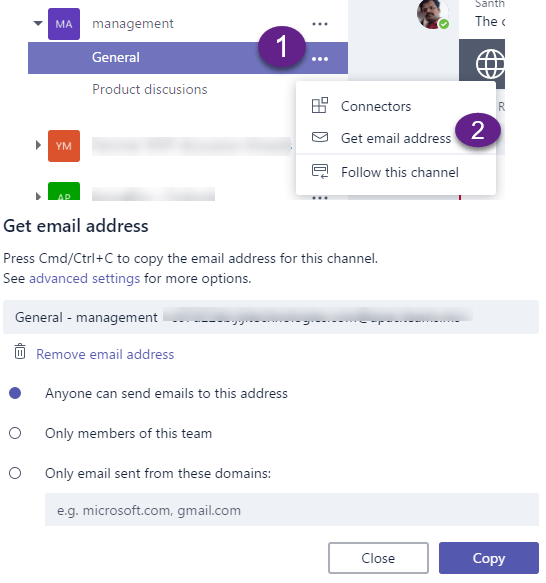Click the Copy button
Viewport: 546px width, 583px height.
point(488,558)
